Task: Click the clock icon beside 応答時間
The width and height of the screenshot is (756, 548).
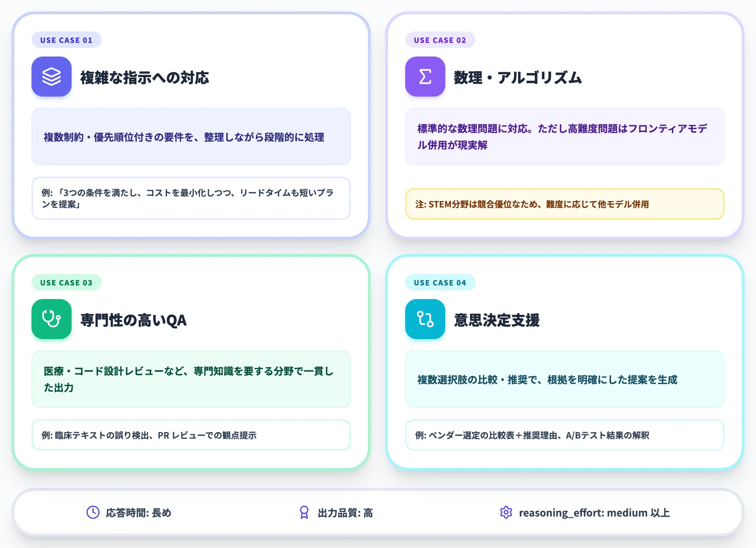Action: (x=93, y=512)
